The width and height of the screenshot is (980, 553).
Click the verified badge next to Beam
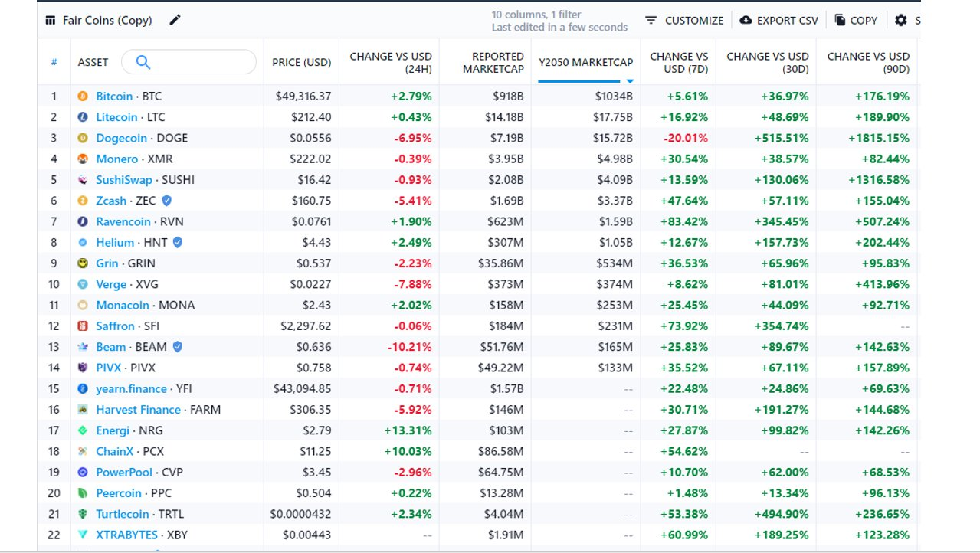178,347
